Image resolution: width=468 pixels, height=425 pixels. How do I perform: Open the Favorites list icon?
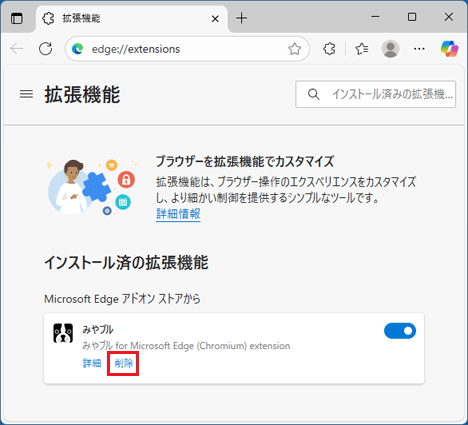click(362, 49)
